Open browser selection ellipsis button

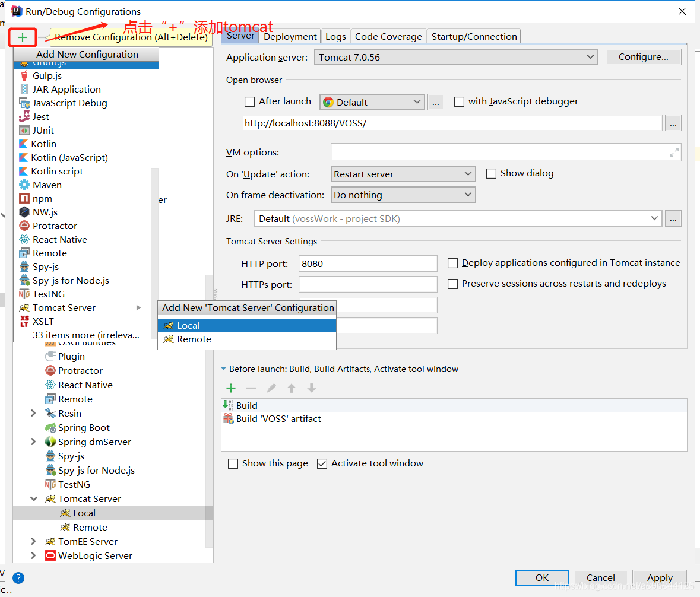(x=436, y=102)
